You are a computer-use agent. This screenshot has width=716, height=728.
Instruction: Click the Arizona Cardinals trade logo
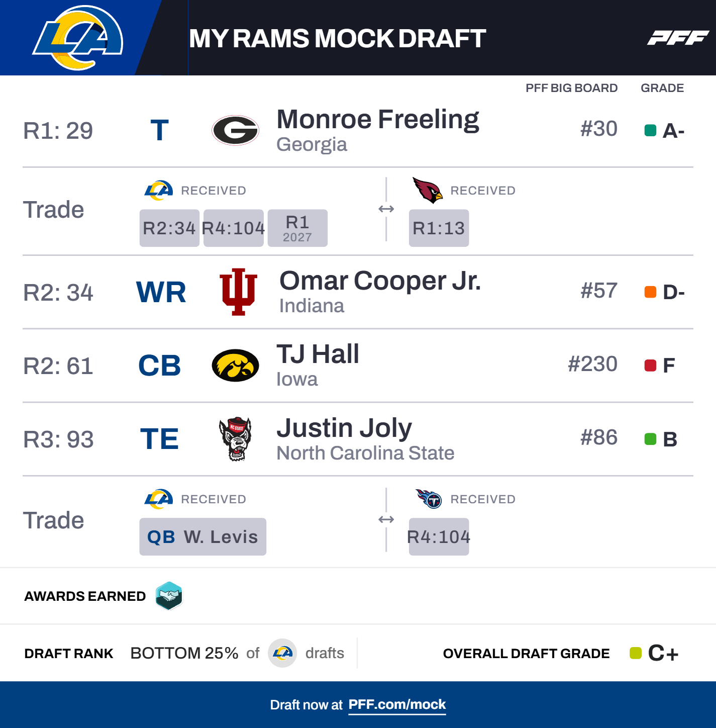(x=427, y=190)
